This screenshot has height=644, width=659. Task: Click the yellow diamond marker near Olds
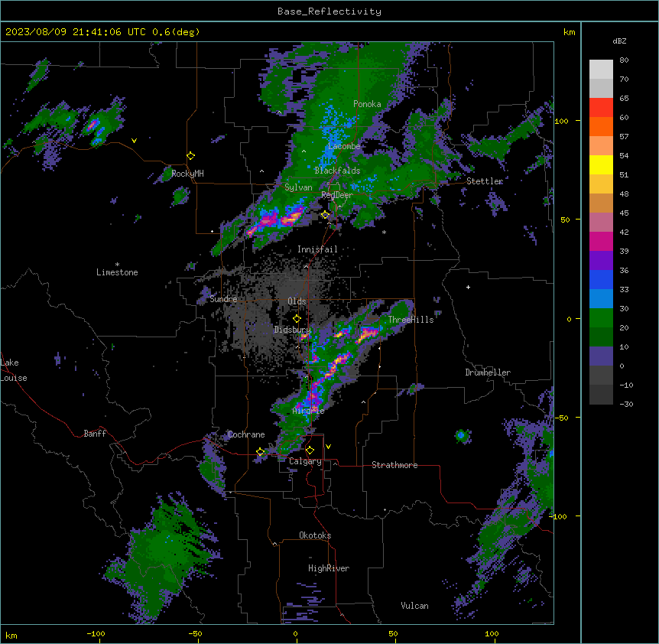tap(297, 319)
